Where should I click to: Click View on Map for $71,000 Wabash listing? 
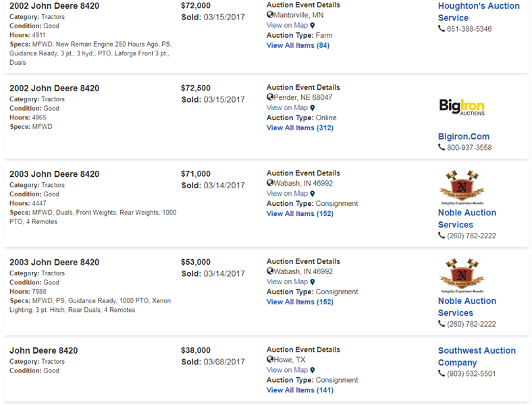click(x=287, y=194)
